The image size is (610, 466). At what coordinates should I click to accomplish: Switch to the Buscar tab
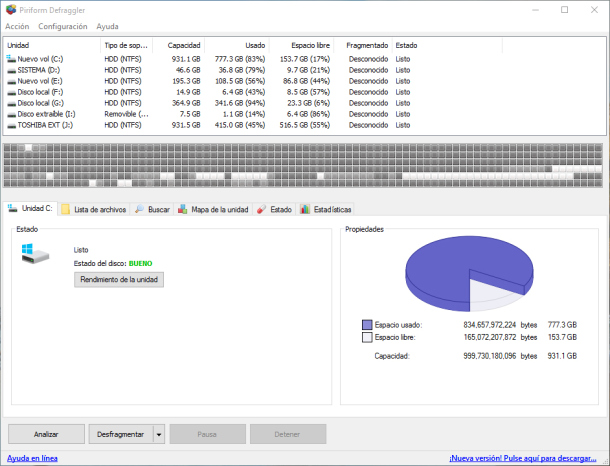pos(152,209)
